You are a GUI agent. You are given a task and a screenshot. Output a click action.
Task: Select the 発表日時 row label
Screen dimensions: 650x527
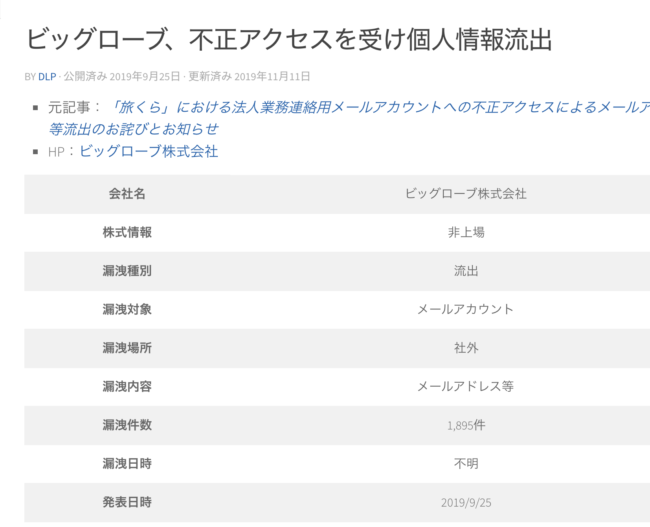[127, 502]
